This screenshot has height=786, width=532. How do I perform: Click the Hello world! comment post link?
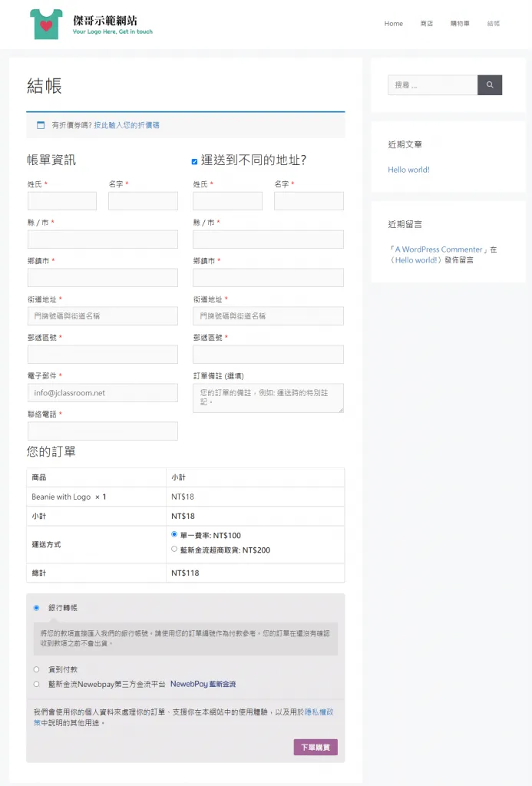tap(416, 260)
